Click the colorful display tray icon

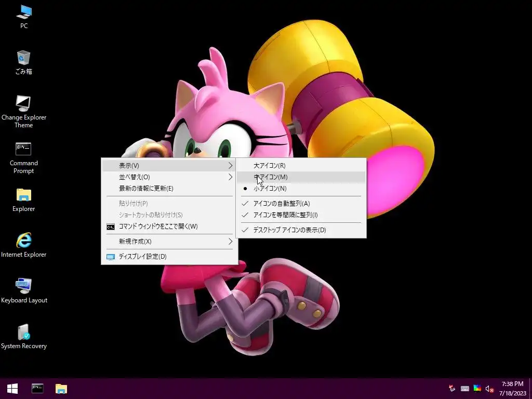tap(477, 389)
